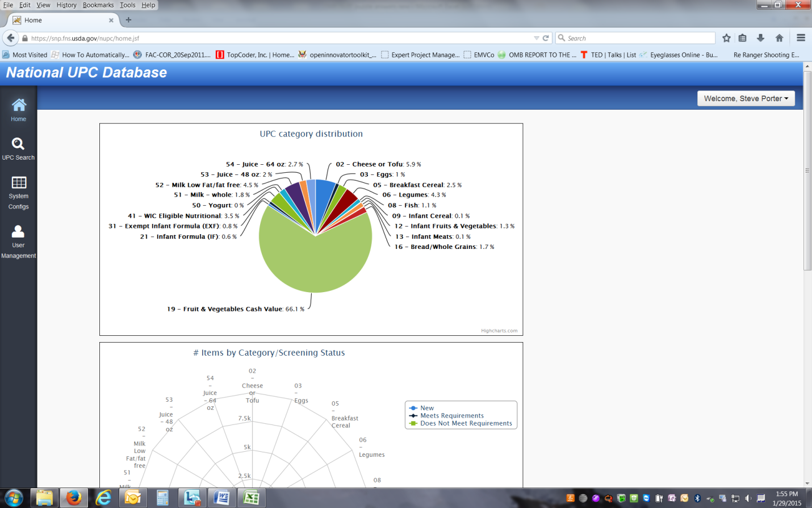Screen dimensions: 812x508
Task: Click the Bluetooth icon in system tray
Action: [697, 498]
